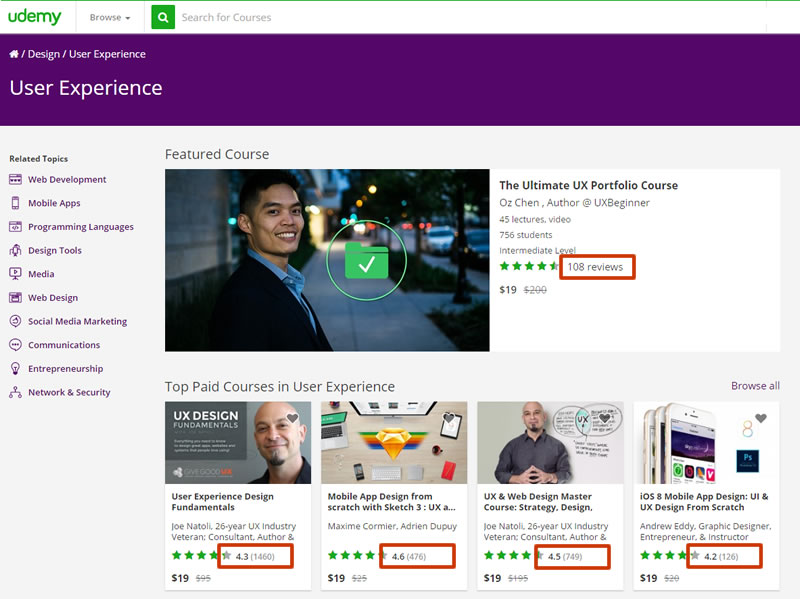Image resolution: width=800 pixels, height=599 pixels.
Task: Click the Communications chat bubble icon
Action: coord(15,345)
